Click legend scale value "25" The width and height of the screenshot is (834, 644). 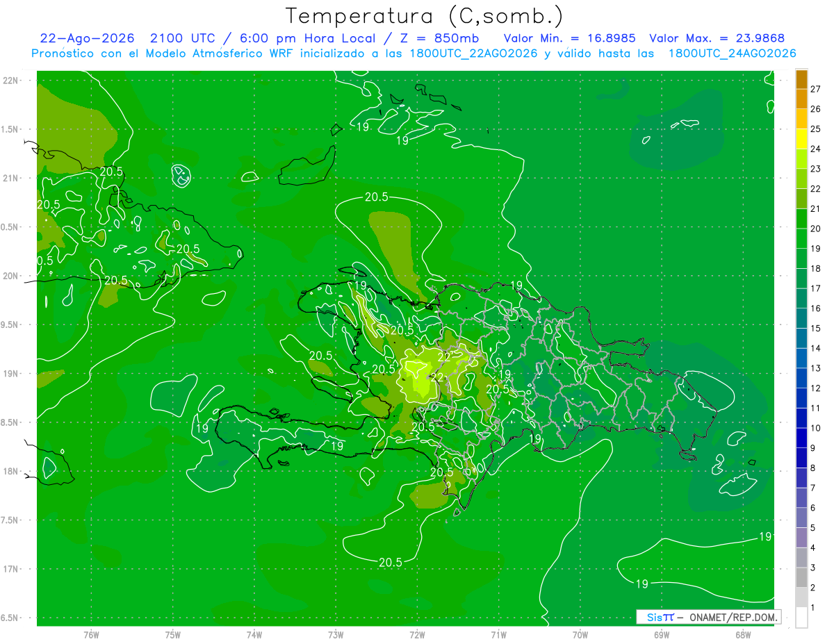coord(815,129)
